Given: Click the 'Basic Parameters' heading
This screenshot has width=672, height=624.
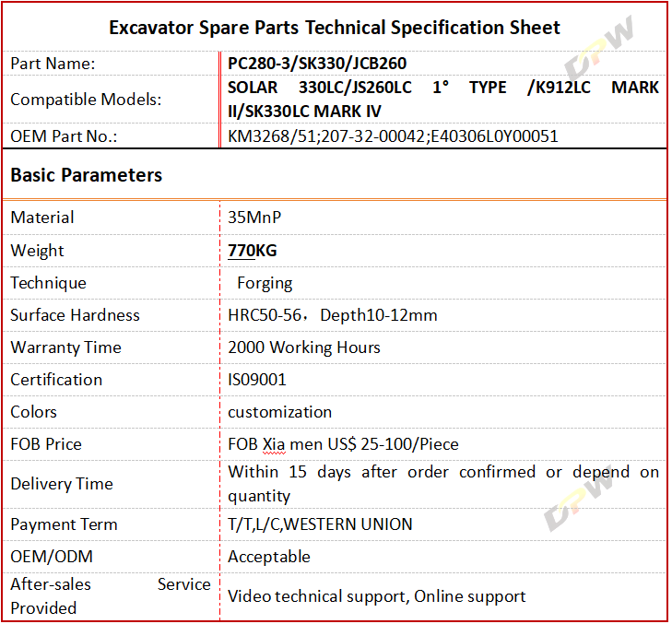Looking at the screenshot, I should pos(86,175).
